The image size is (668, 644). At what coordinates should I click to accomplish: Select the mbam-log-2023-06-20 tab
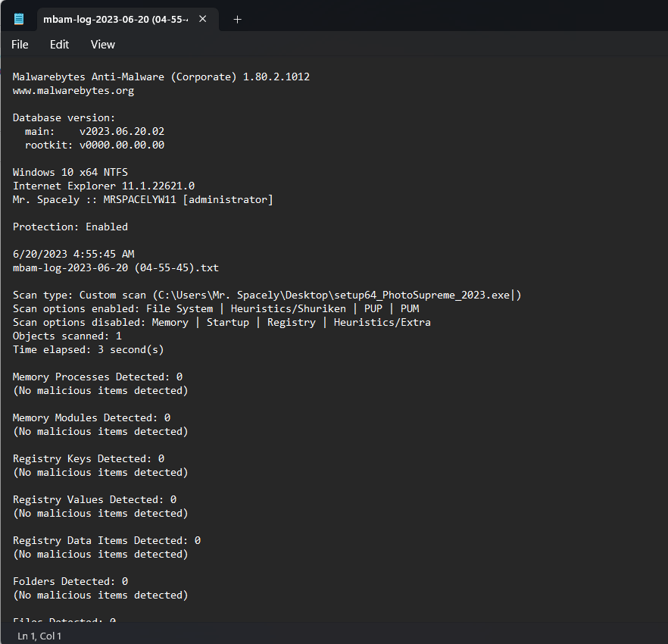pyautogui.click(x=128, y=20)
